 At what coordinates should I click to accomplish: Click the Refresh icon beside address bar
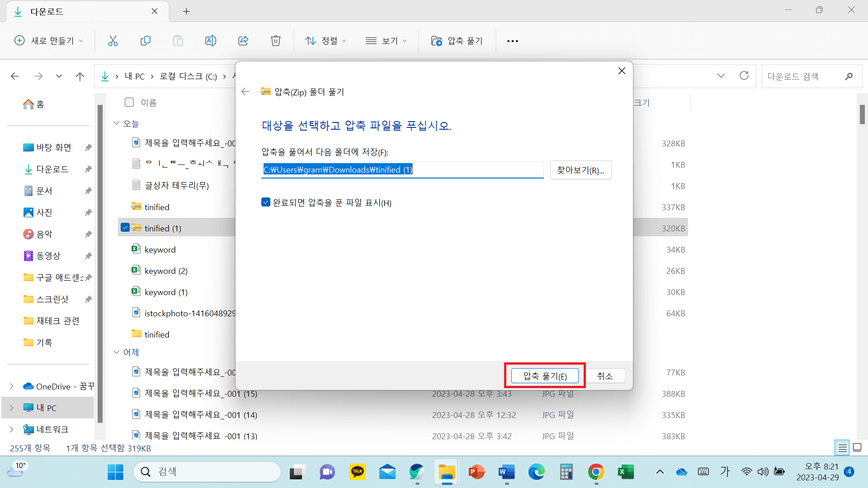(x=744, y=76)
